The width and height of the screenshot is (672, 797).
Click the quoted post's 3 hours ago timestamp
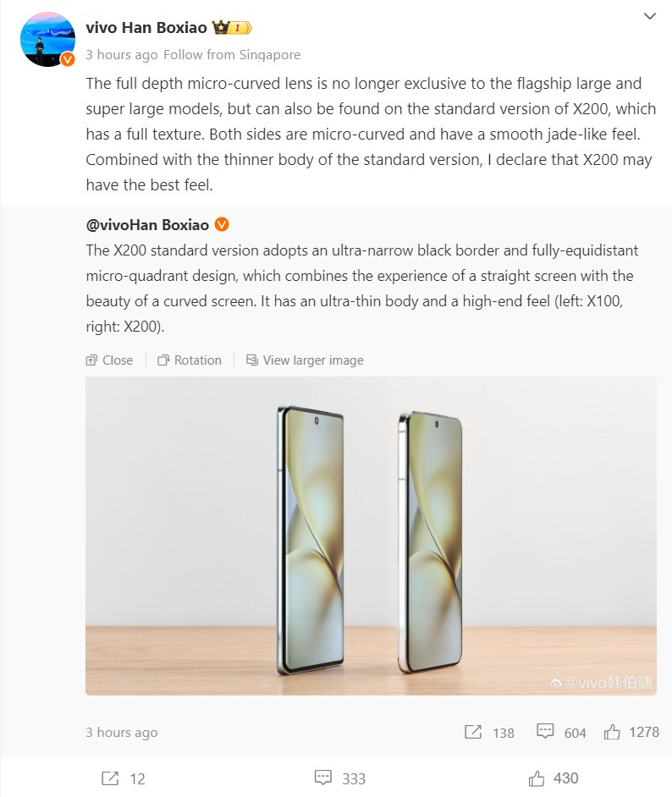tap(122, 733)
